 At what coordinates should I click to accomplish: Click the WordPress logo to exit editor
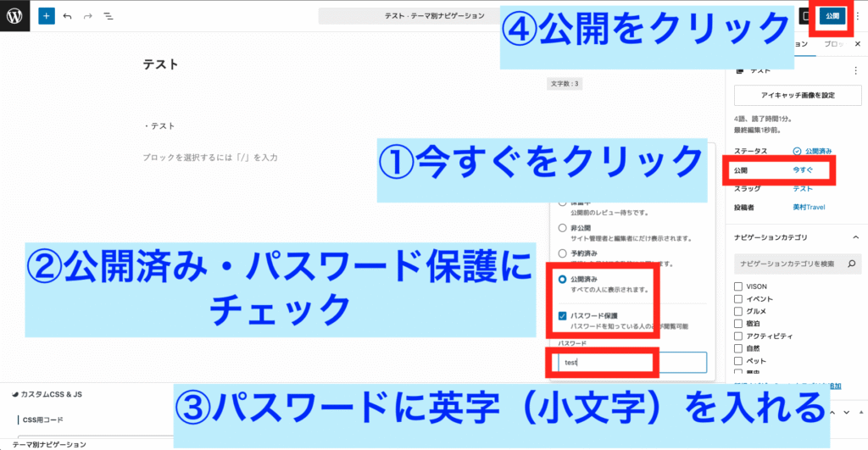pos(16,16)
